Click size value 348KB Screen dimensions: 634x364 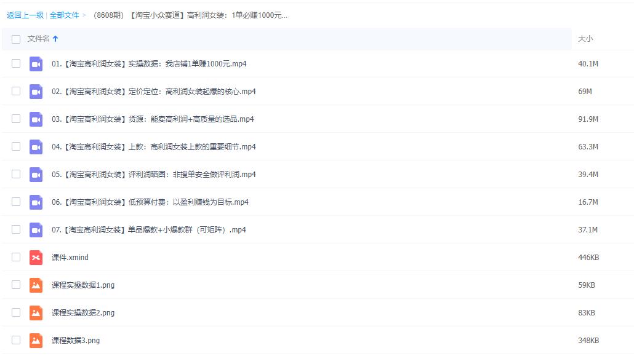588,341
